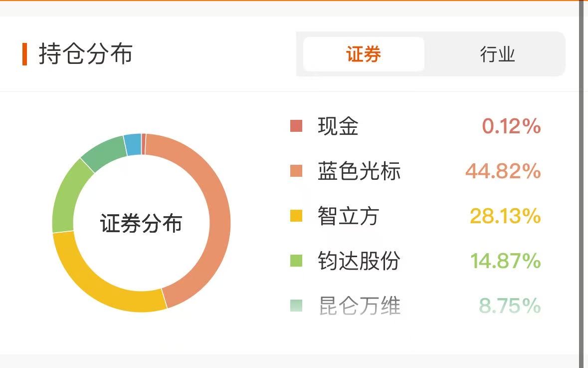Image resolution: width=588 pixels, height=368 pixels.
Task: Click the 持仓分布 section heading
Action: point(85,54)
